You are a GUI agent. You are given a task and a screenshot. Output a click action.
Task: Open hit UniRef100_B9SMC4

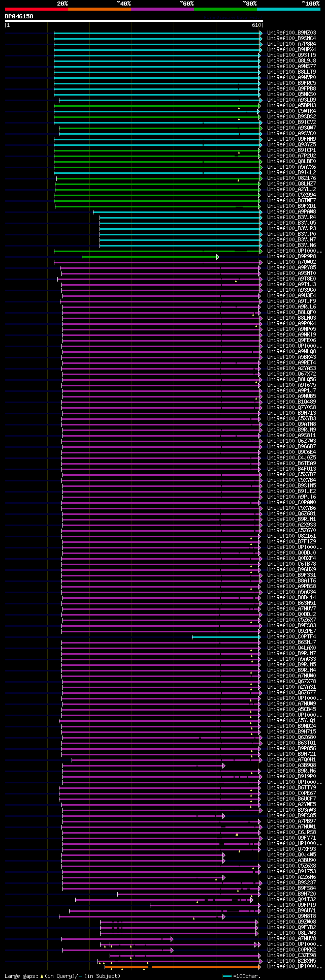292,38
